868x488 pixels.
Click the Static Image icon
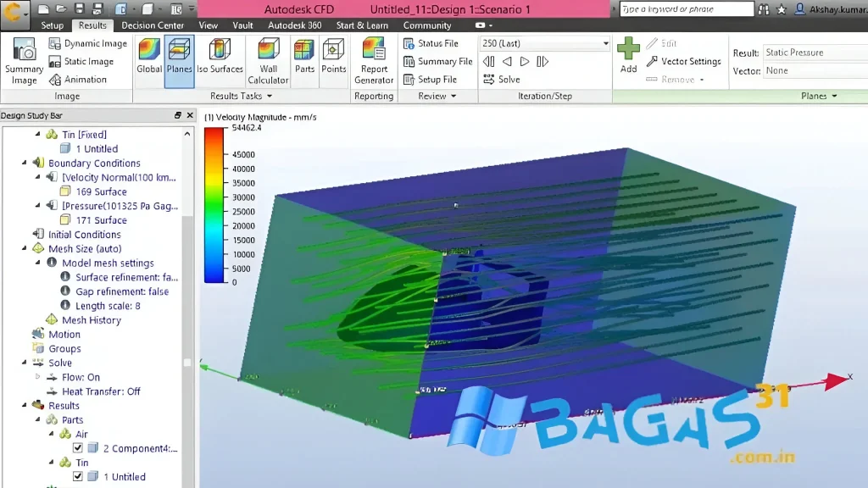tap(55, 61)
